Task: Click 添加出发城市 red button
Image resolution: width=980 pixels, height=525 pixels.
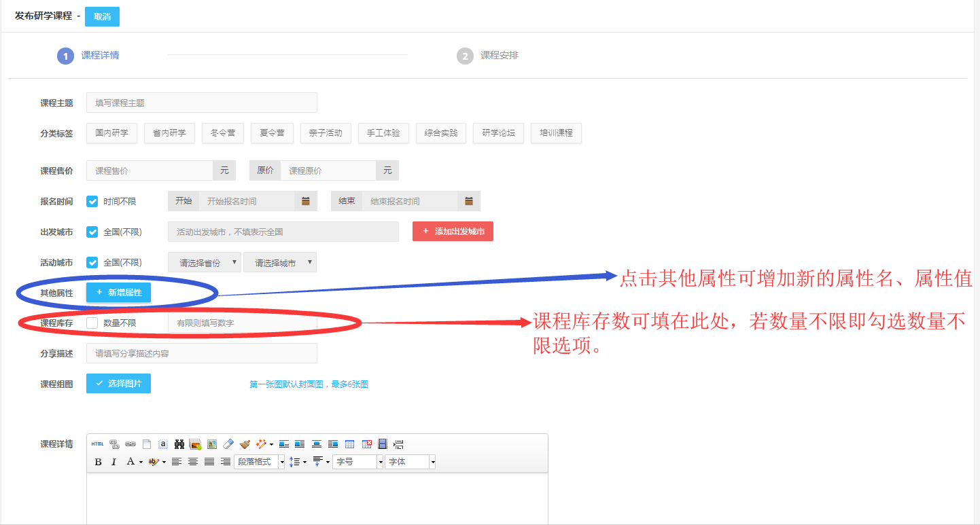Action: [x=453, y=232]
